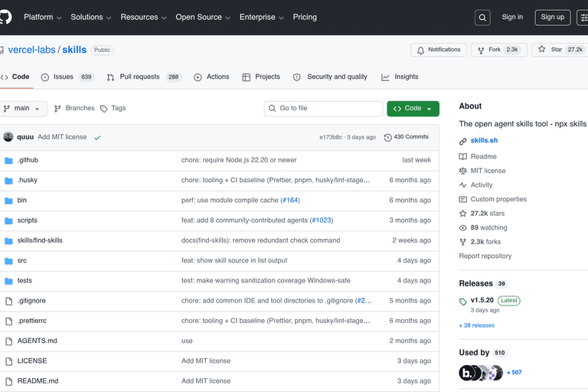Switch to the Pull requests tab
This screenshot has height=392, width=588.
(144, 77)
